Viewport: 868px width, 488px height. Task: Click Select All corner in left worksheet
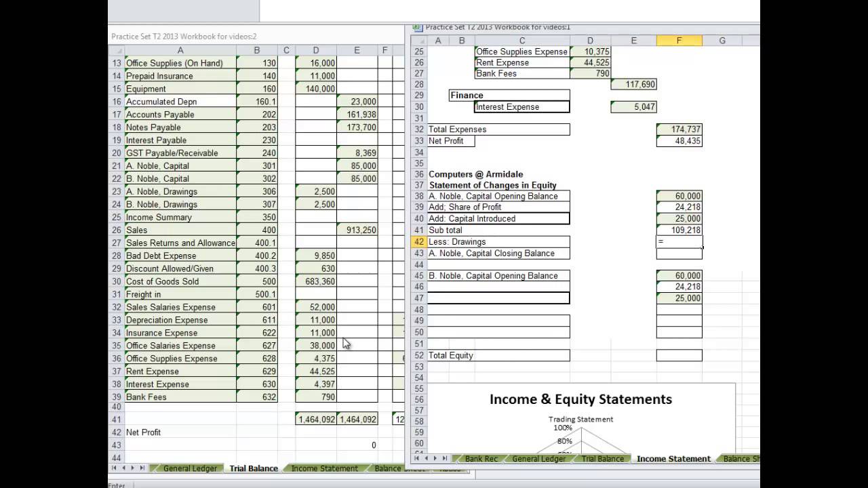click(116, 50)
